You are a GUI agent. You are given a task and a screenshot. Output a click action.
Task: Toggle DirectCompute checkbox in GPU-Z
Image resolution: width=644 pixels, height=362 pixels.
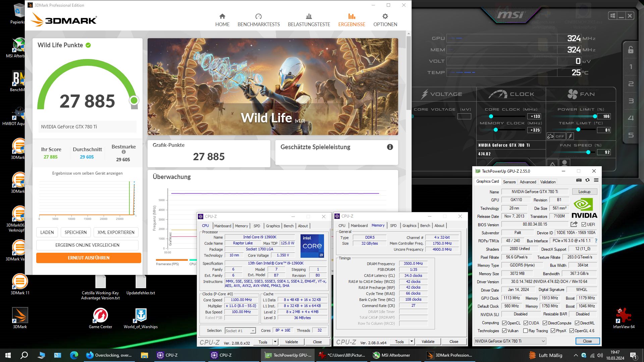coord(545,323)
